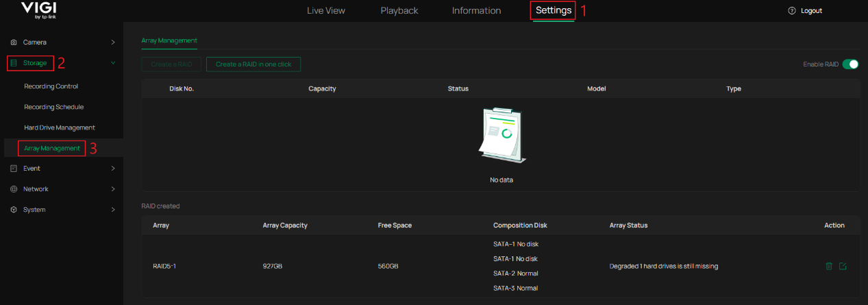Click the Logout link
The height and width of the screenshot is (305, 868).
[x=811, y=11]
